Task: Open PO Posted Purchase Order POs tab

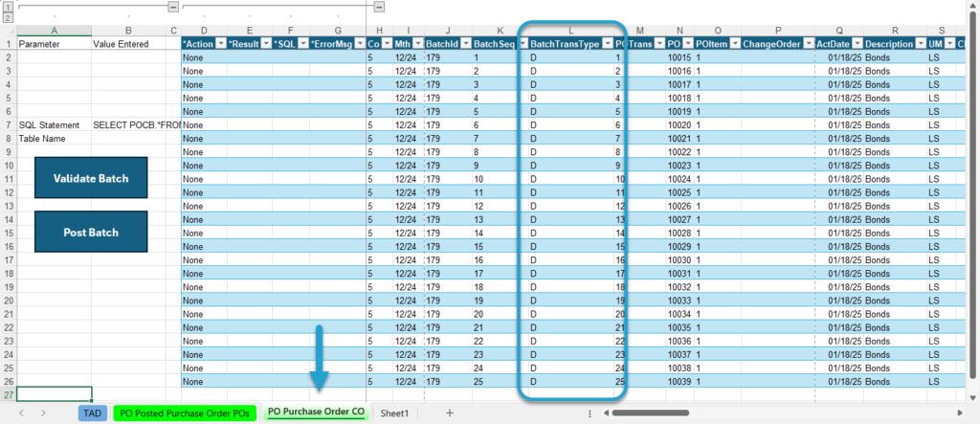Action: (x=185, y=413)
